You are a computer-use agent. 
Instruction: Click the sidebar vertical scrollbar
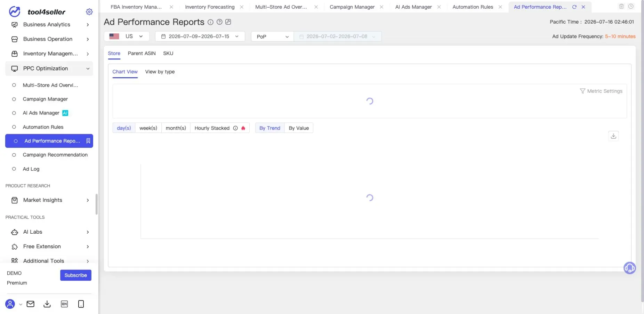(x=96, y=204)
